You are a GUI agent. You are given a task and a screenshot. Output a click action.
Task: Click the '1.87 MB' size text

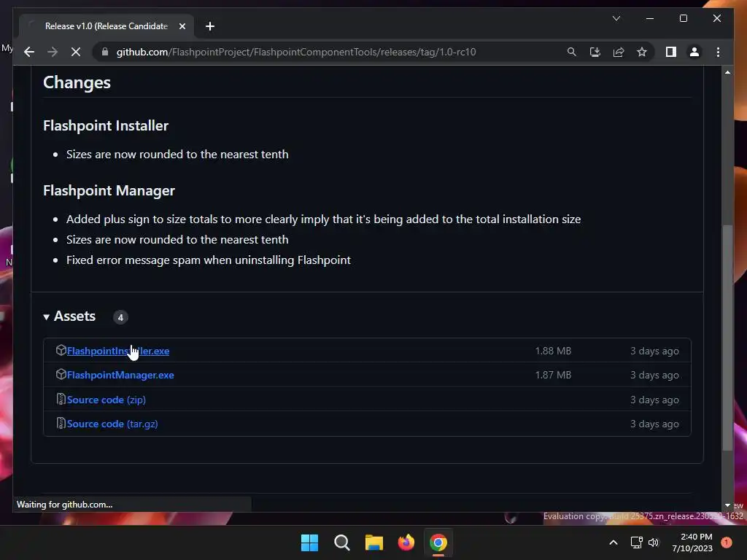[553, 376]
